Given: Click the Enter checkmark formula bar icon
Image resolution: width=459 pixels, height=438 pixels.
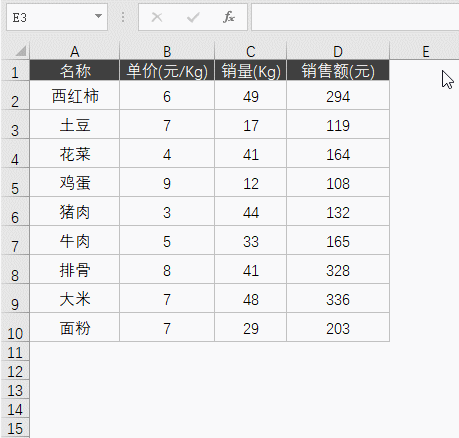Looking at the screenshot, I should pos(193,17).
